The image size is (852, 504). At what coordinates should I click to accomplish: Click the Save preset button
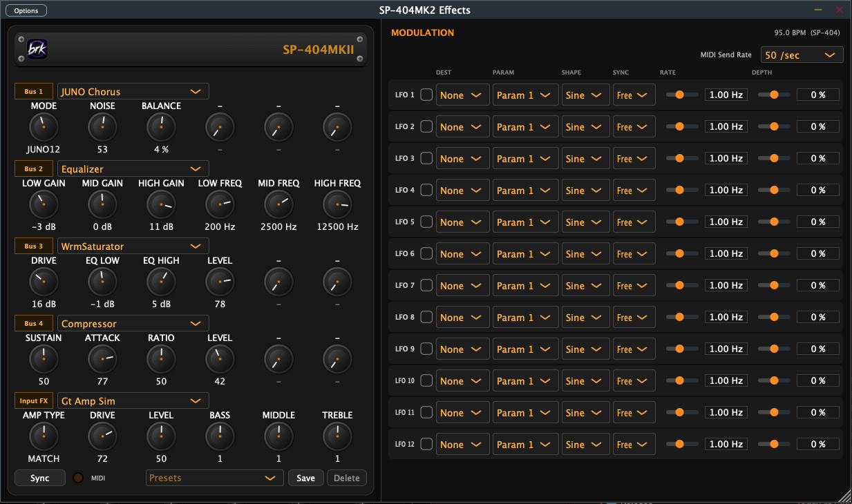306,478
